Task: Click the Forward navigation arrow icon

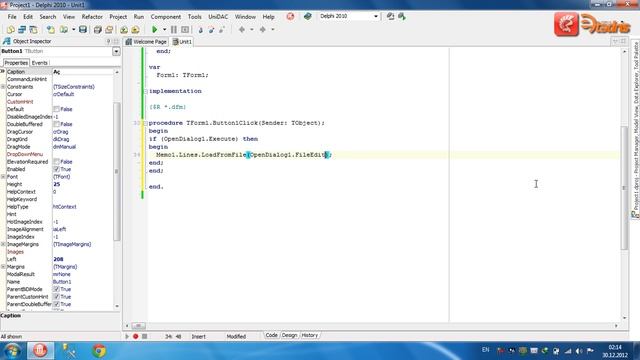Action: point(263,29)
